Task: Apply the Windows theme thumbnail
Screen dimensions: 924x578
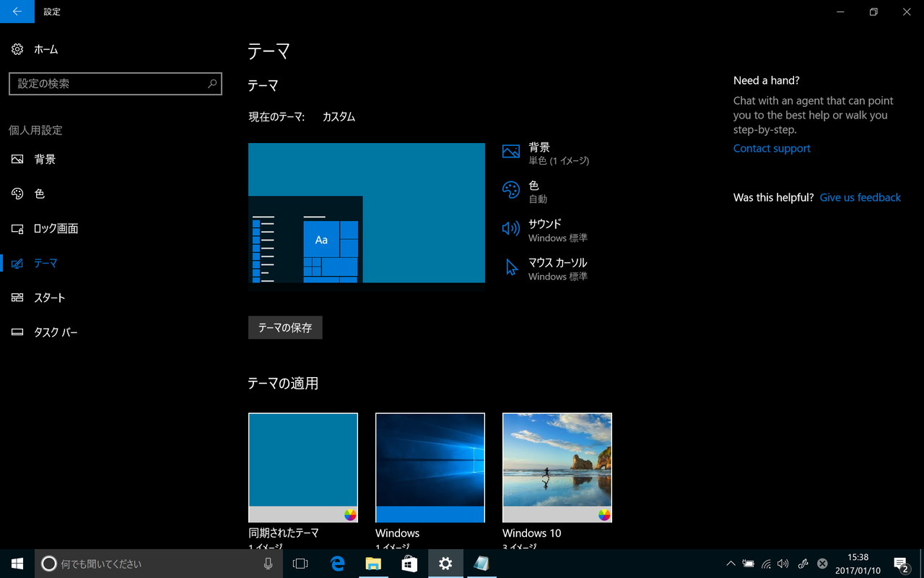Action: pyautogui.click(x=430, y=467)
